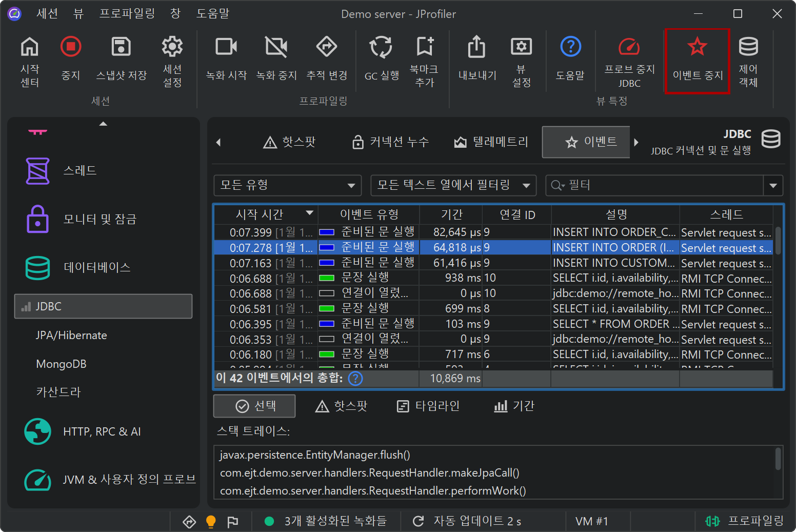The image size is (796, 532).
Task: Select JPA/Hibernate in the sidebar
Action: tap(71, 336)
